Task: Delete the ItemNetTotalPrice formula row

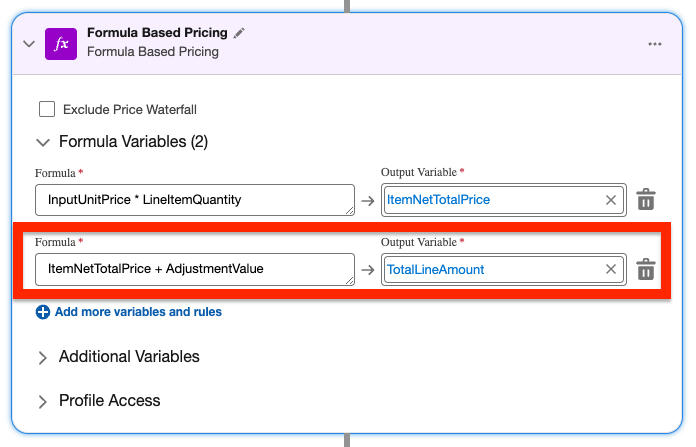Action: click(646, 199)
